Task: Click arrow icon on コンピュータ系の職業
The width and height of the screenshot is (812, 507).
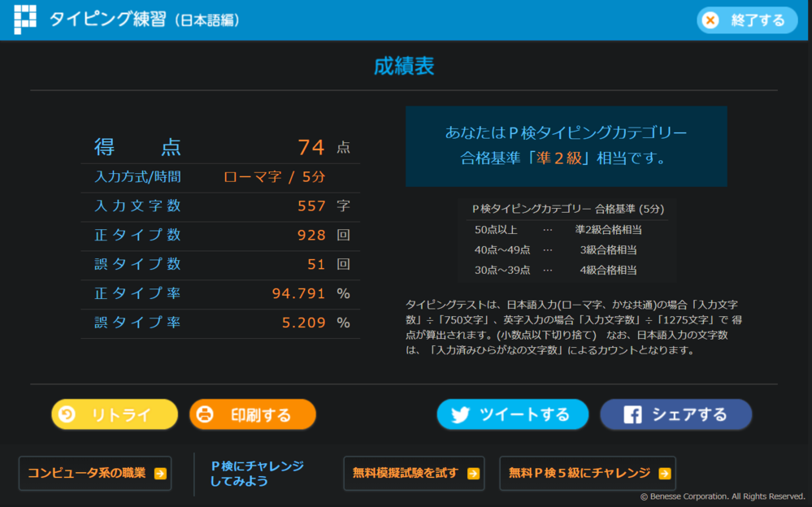Action: point(161,474)
